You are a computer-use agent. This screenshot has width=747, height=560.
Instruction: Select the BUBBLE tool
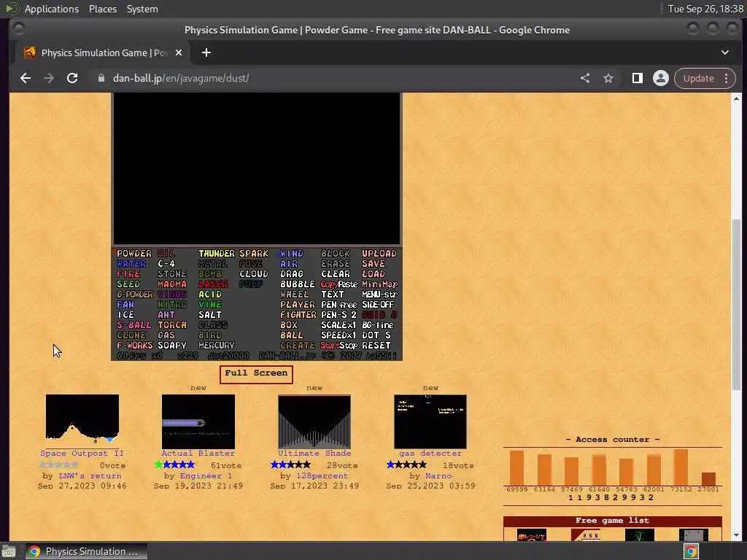point(298,284)
